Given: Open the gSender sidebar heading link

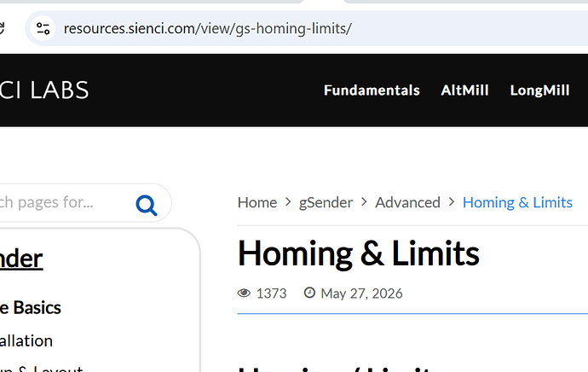Looking at the screenshot, I should click(21, 259).
